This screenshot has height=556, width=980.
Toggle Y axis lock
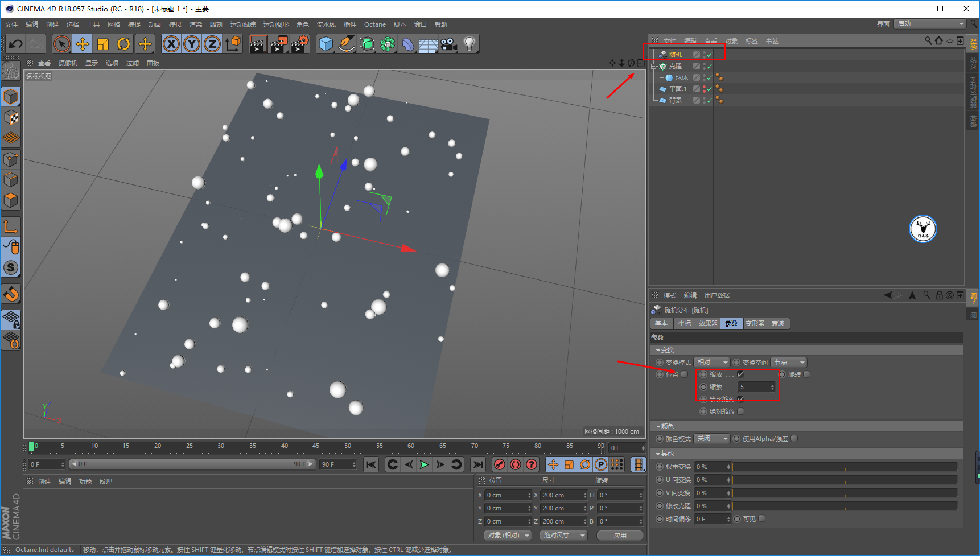click(192, 44)
